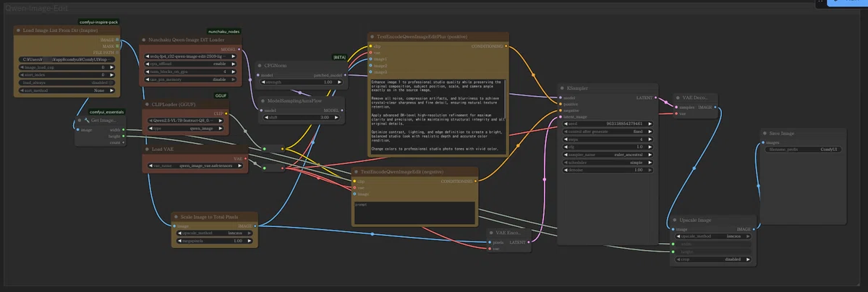868x292 pixels.
Task: Collapse the VAE Decode node title dot
Action: click(x=677, y=97)
